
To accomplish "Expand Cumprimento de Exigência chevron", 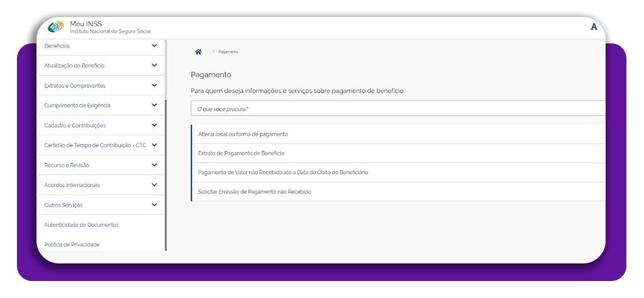I will pos(154,105).
